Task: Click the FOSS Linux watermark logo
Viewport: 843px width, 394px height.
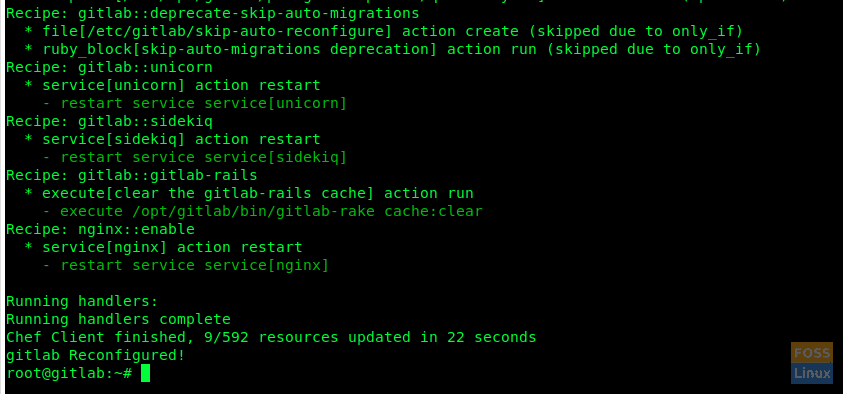Action: 811,363
